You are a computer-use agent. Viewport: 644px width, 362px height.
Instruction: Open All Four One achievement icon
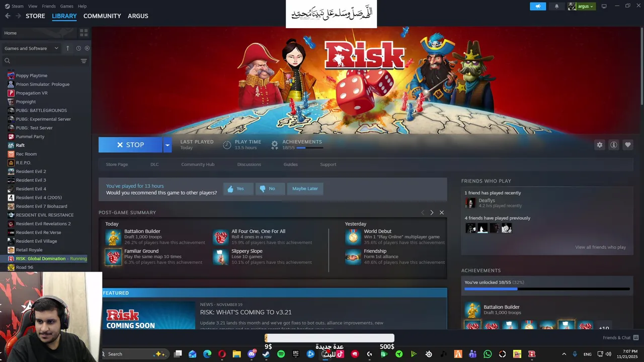point(220,237)
